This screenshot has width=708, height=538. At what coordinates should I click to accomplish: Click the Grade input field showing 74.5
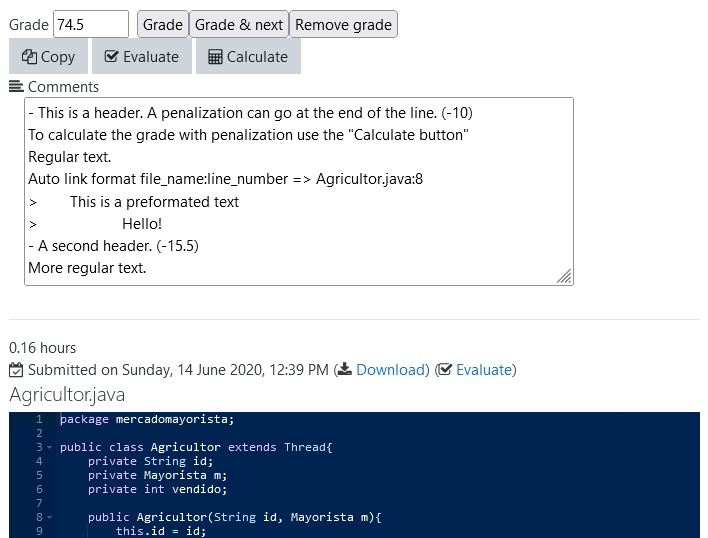tap(91, 24)
